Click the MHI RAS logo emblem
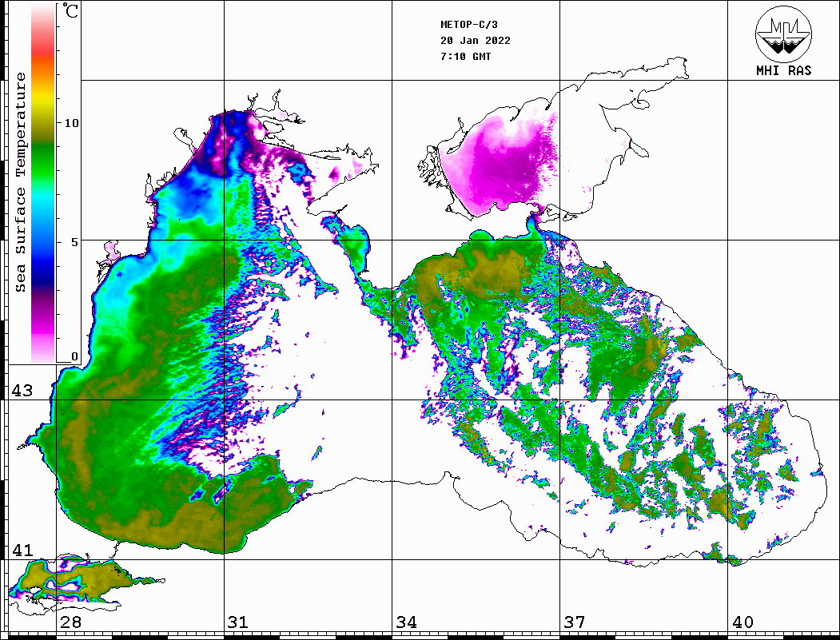 (783, 34)
